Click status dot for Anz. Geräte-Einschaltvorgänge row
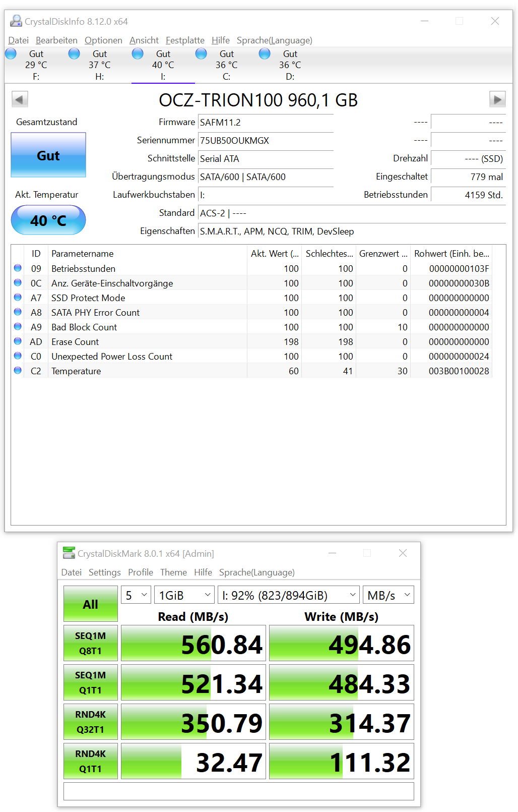Screen dimensions: 518x812 point(18,283)
